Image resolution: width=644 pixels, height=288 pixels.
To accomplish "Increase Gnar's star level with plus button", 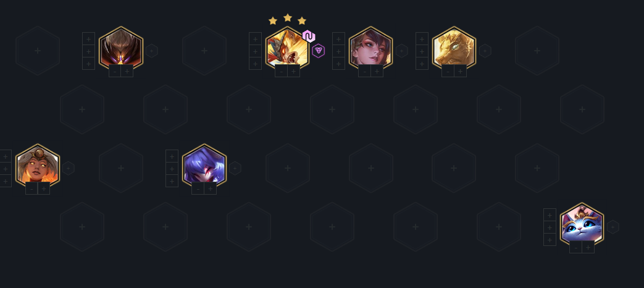I will [294, 71].
